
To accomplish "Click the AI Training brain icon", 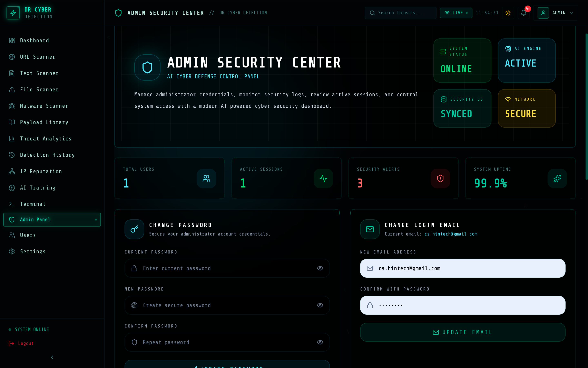I will coord(12,188).
